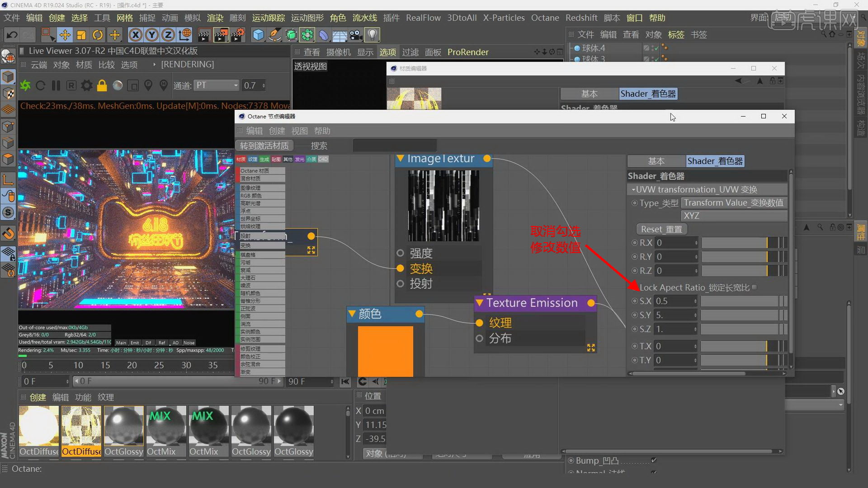Toggle Lock Aspect Ratio checkbox

click(755, 287)
